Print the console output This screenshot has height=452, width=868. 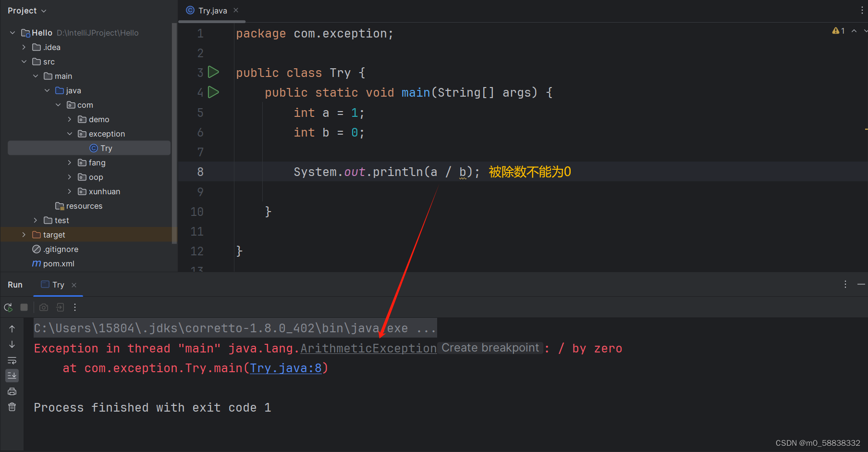[x=12, y=391]
